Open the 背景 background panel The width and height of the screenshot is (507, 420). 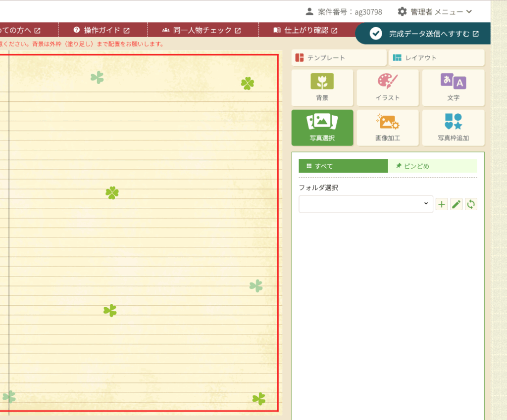(322, 88)
